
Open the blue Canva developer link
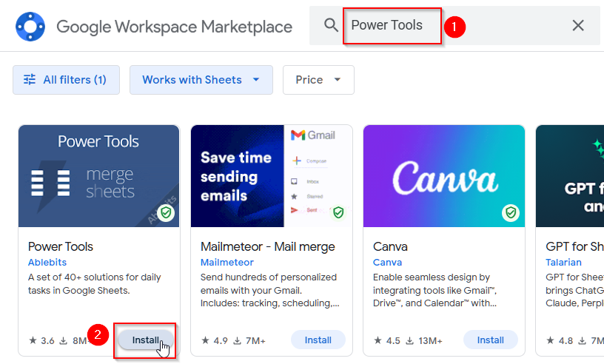(388, 263)
